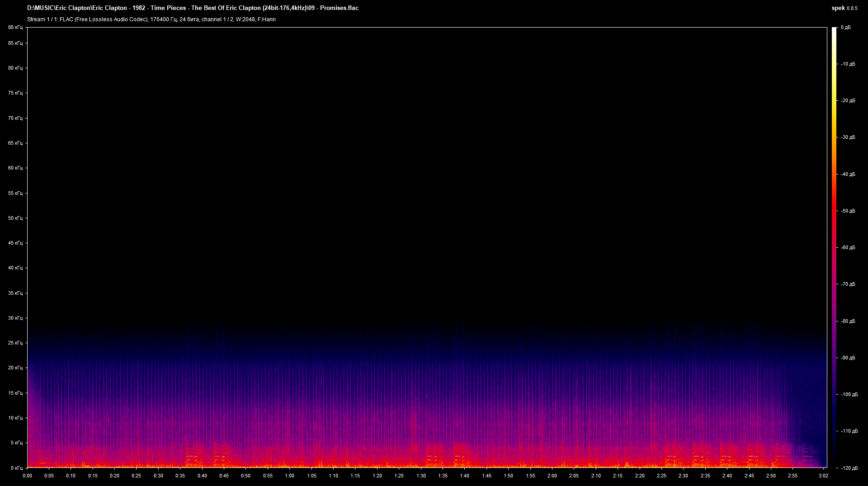
Task: Click the 3:02 end time label
Action: pyautogui.click(x=823, y=476)
